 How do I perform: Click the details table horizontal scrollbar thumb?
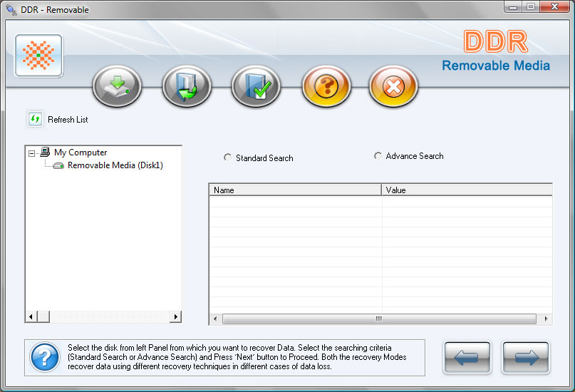point(378,319)
